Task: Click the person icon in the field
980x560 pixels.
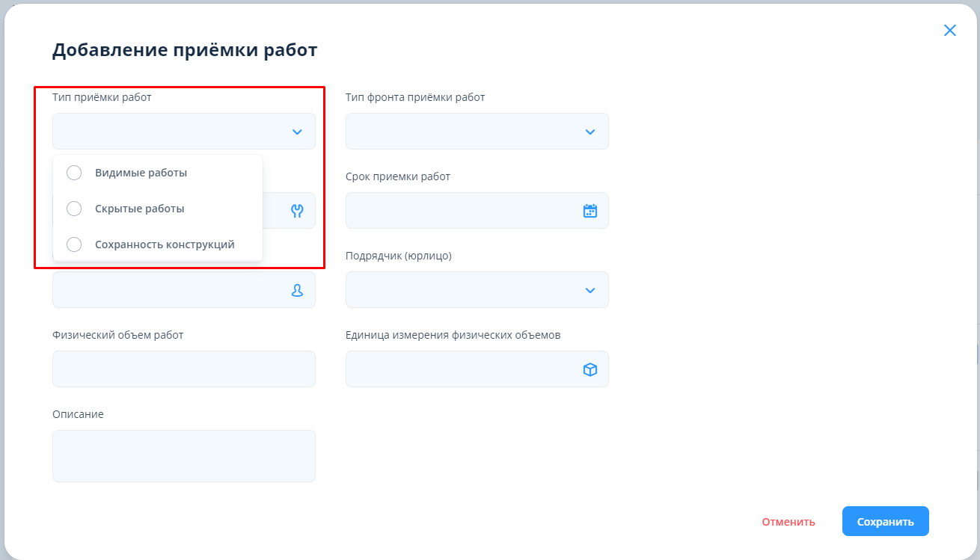Action: 297,290
